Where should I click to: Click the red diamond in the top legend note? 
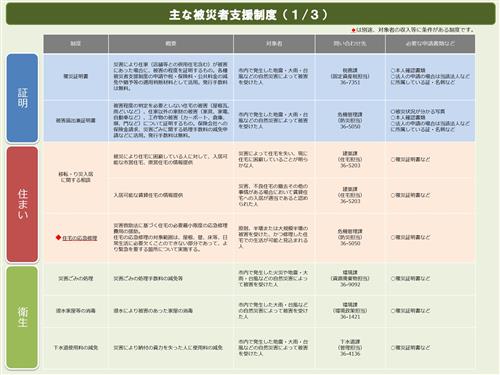coord(353,30)
